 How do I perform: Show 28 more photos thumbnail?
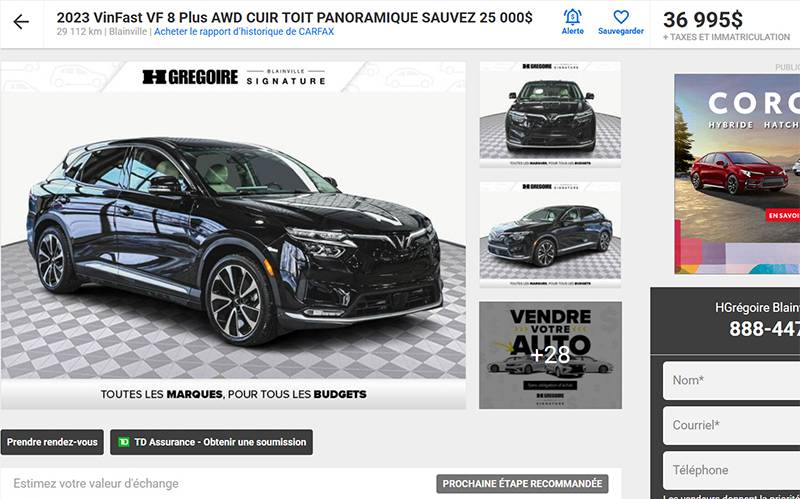[x=550, y=355]
